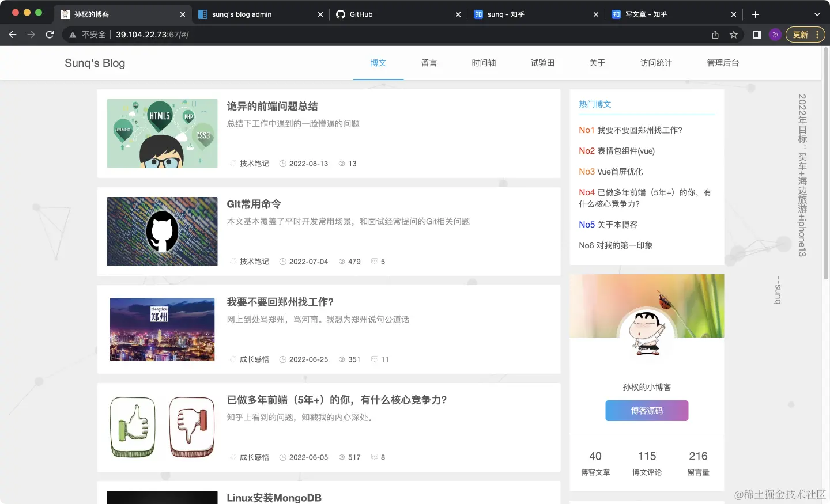Open the 郑州 city skyline thumbnail
830x504 pixels.
162,329
